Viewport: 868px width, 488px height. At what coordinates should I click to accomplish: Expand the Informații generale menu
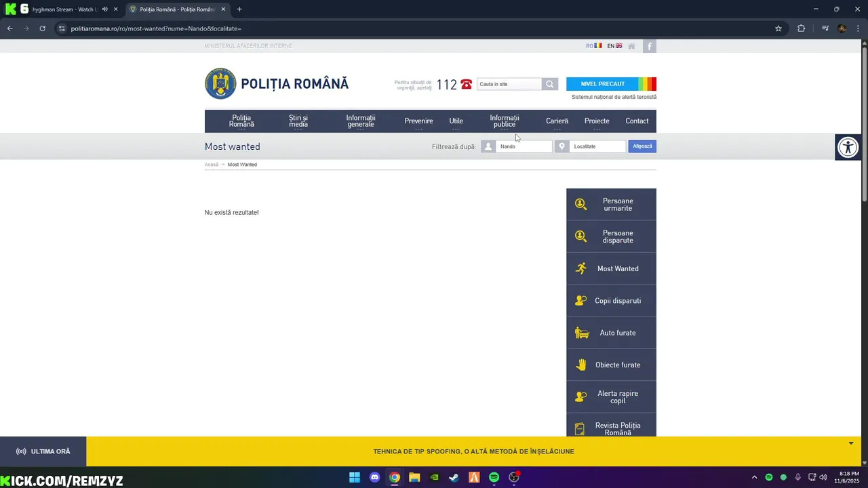coord(361,121)
